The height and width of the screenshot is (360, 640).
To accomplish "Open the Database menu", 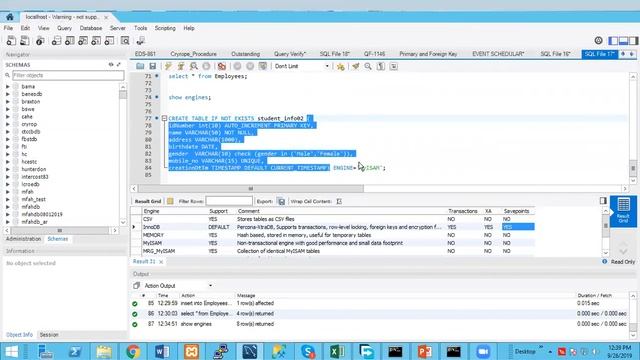I will (x=91, y=28).
